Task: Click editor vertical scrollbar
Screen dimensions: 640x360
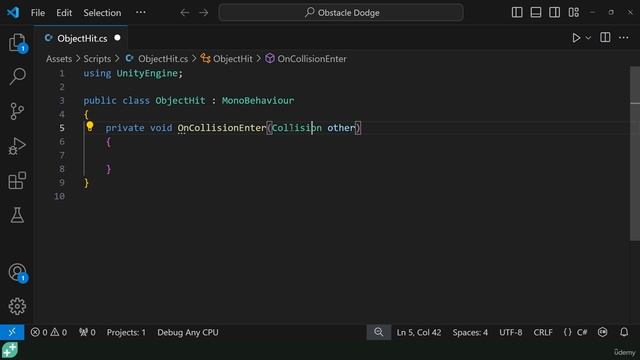Action: 635,153
